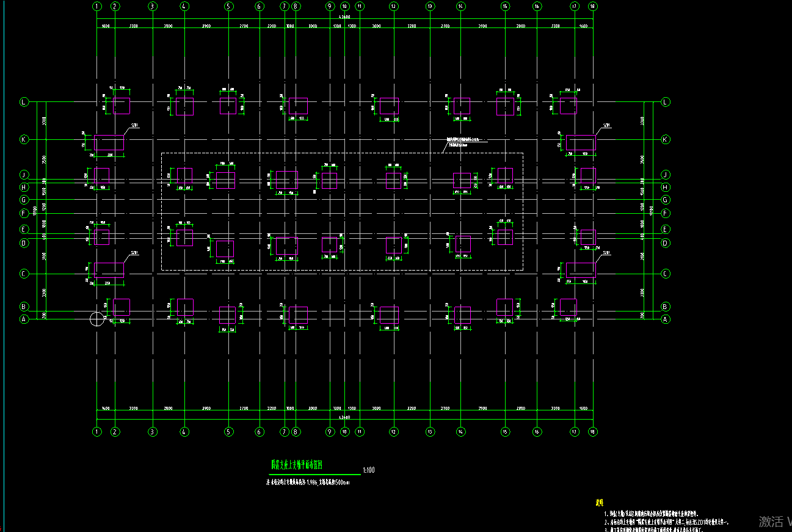This screenshot has height=532, width=792.
Task: Select the SZ01 label near axis C on the right
Action: click(606, 253)
